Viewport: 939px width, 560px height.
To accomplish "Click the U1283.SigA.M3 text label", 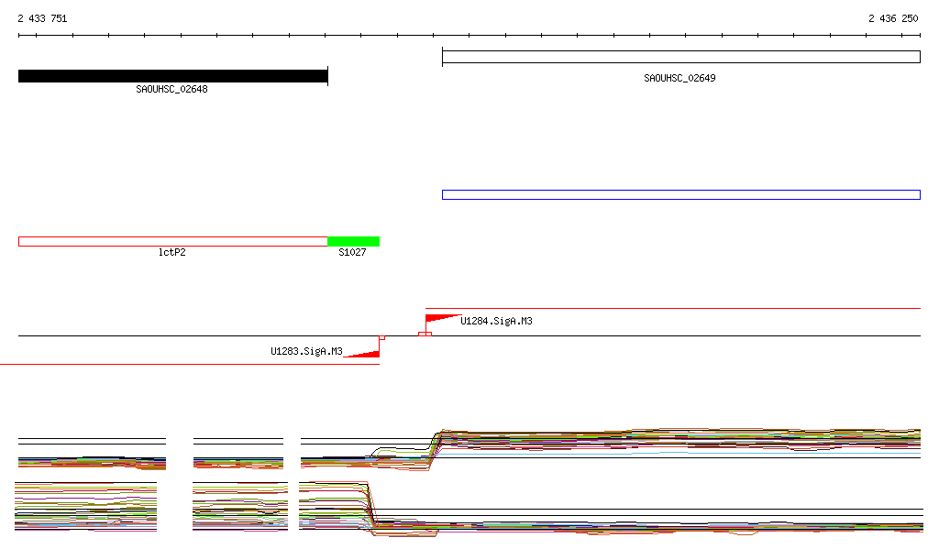I will click(306, 351).
